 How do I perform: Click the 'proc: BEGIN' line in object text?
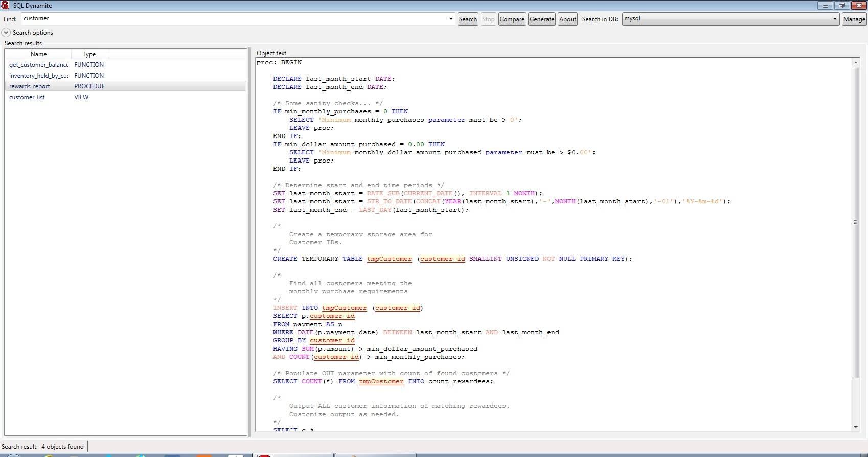pyautogui.click(x=279, y=62)
